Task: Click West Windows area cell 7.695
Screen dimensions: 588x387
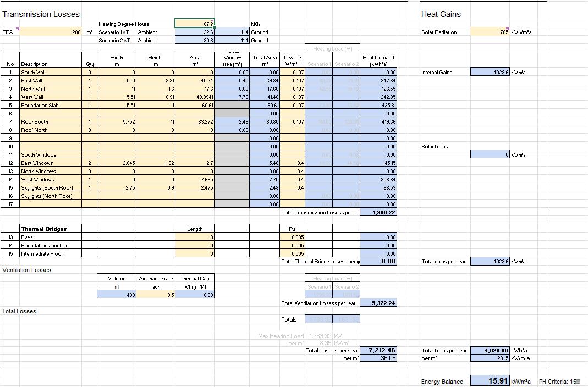Action: point(195,179)
